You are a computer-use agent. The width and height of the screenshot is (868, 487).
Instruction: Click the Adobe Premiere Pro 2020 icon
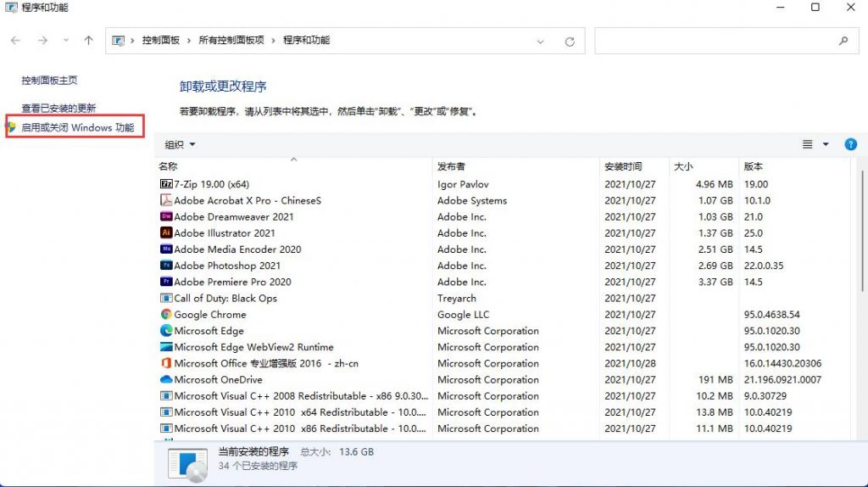pos(166,282)
